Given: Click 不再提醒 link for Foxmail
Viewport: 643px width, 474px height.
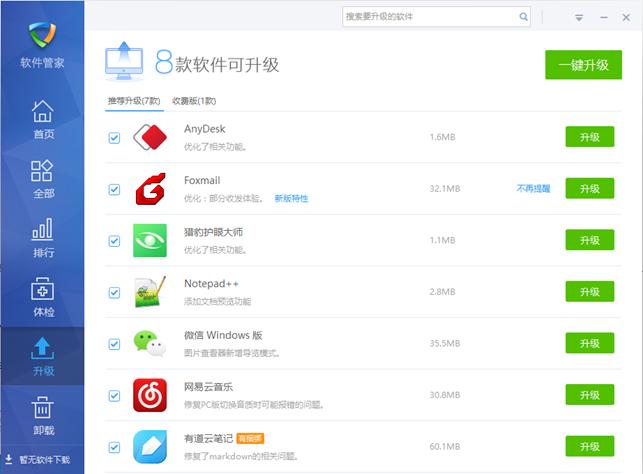Looking at the screenshot, I should 533,189.
